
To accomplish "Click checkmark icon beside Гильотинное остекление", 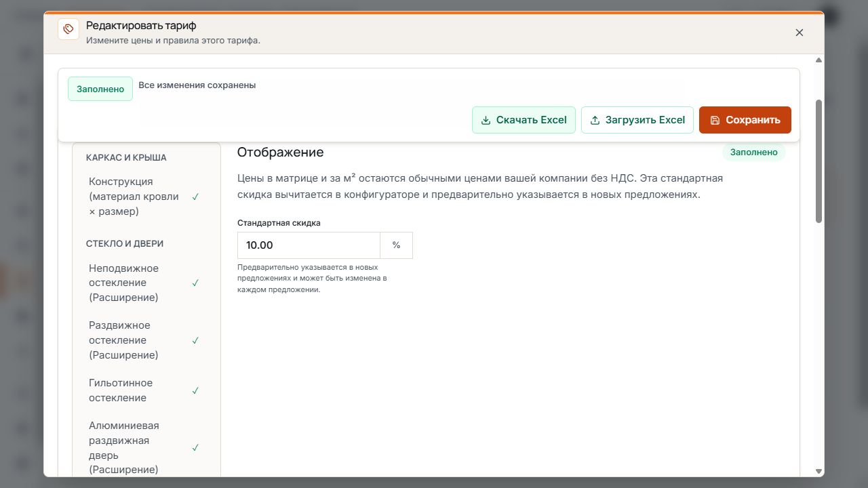I will [195, 390].
